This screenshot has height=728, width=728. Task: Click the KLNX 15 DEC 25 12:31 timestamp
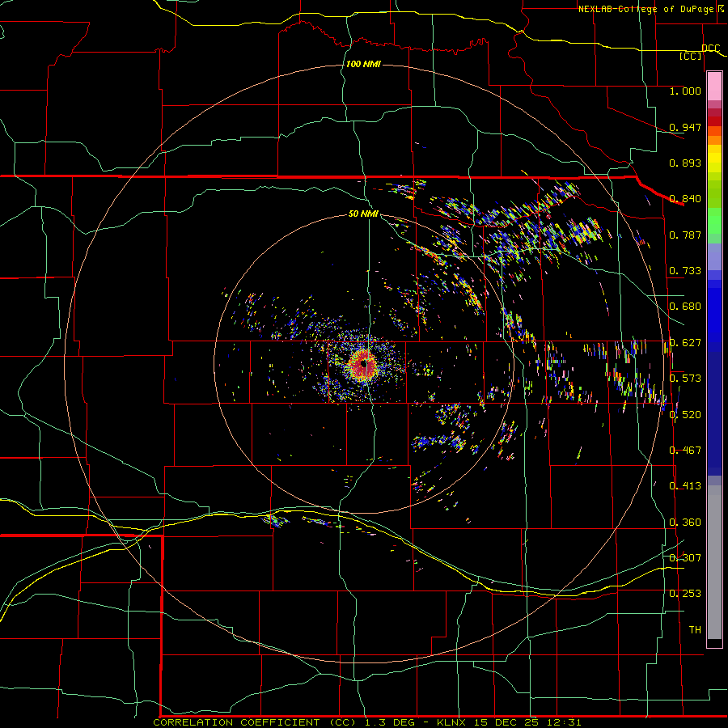pos(510,722)
